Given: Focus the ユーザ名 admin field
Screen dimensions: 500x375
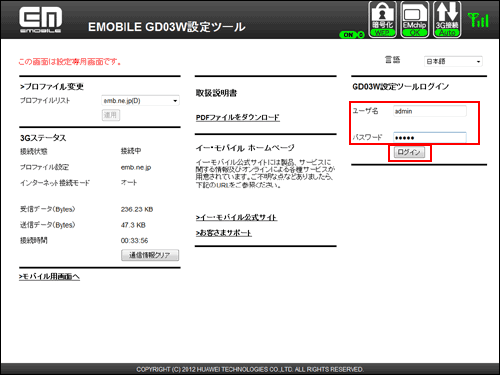Looking at the screenshot, I should [x=430, y=111].
